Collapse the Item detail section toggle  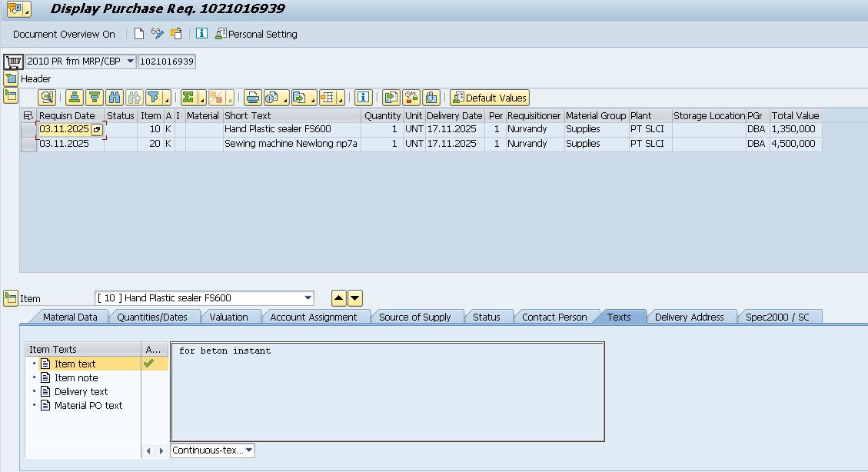coord(11,298)
